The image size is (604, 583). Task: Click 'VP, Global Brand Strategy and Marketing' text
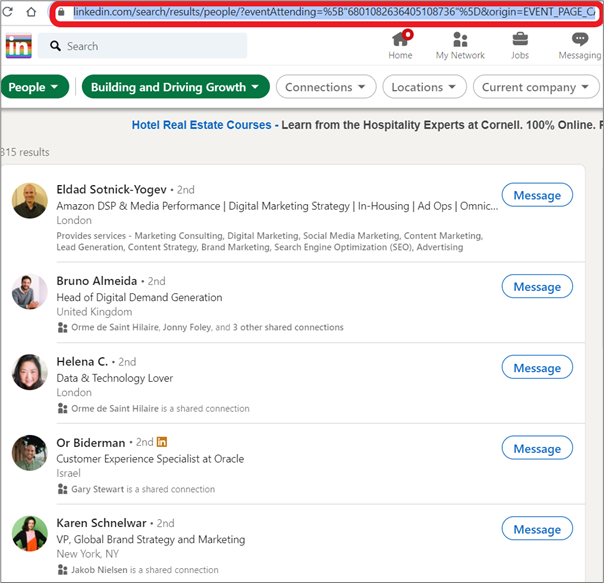tap(151, 539)
